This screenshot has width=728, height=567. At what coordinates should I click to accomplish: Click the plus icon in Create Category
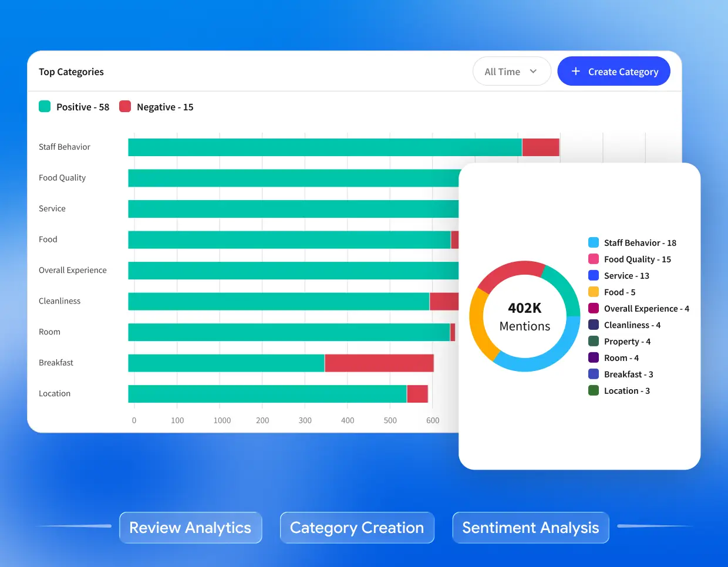click(x=575, y=71)
